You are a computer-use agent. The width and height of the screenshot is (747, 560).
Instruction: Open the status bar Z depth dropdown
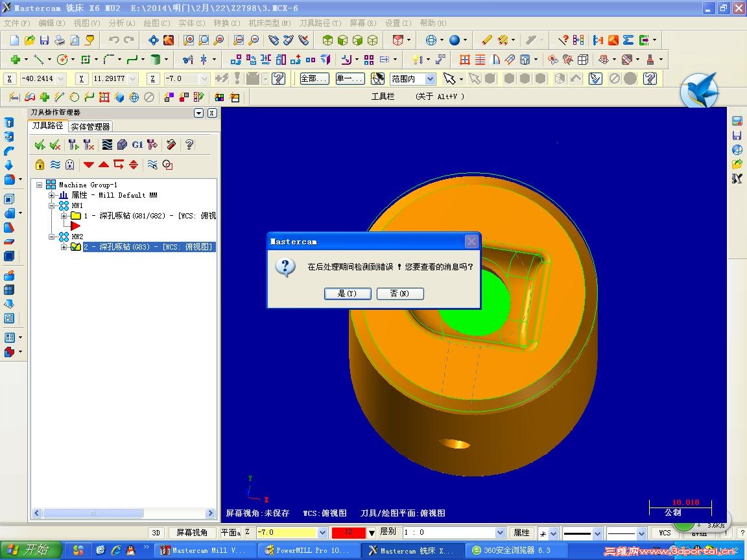[x=322, y=532]
